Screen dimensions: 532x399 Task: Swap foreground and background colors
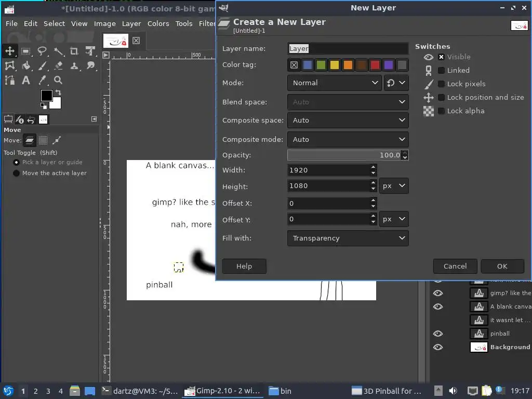58,92
